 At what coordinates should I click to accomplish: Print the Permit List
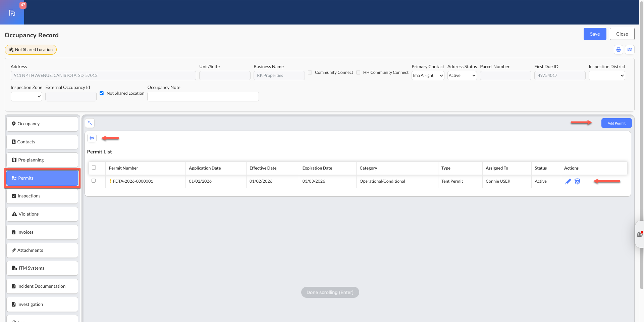click(x=92, y=138)
